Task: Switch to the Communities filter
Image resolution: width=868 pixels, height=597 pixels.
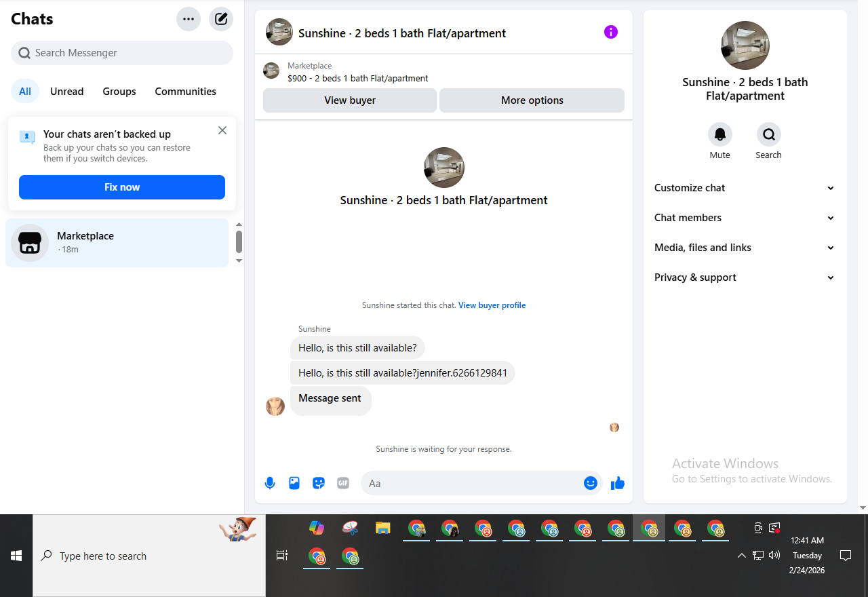Action: [186, 91]
